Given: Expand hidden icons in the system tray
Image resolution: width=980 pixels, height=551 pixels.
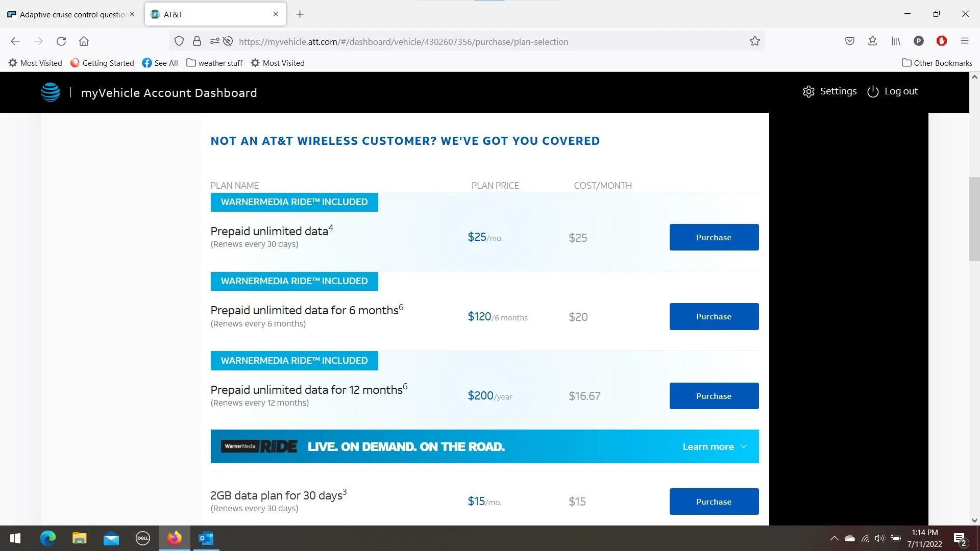Looking at the screenshot, I should tap(834, 538).
